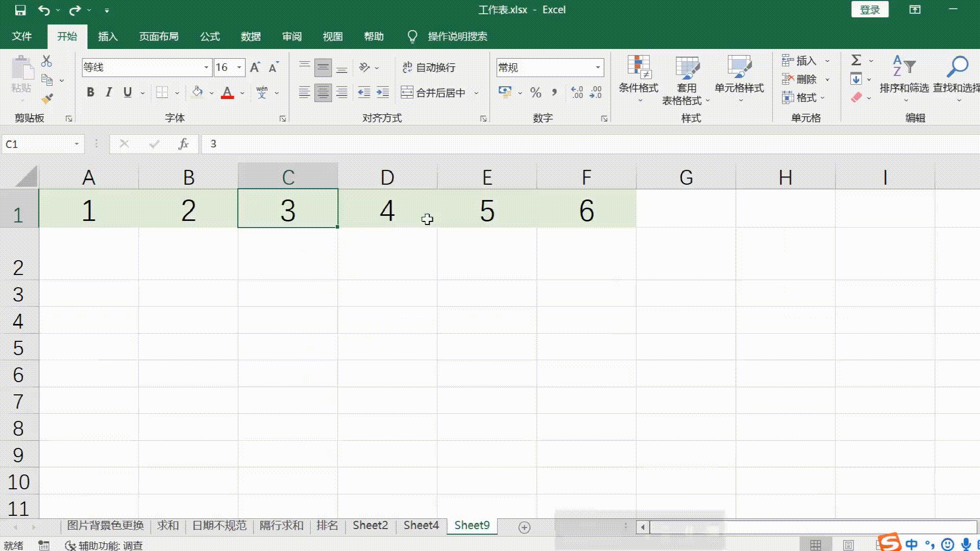
Task: Open number format dropdown 常规
Action: pyautogui.click(x=598, y=67)
